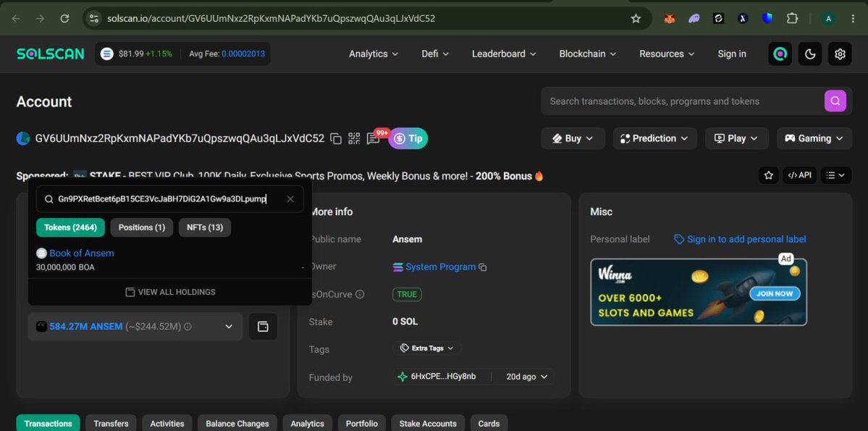Open the System Program owner link

[x=441, y=267]
